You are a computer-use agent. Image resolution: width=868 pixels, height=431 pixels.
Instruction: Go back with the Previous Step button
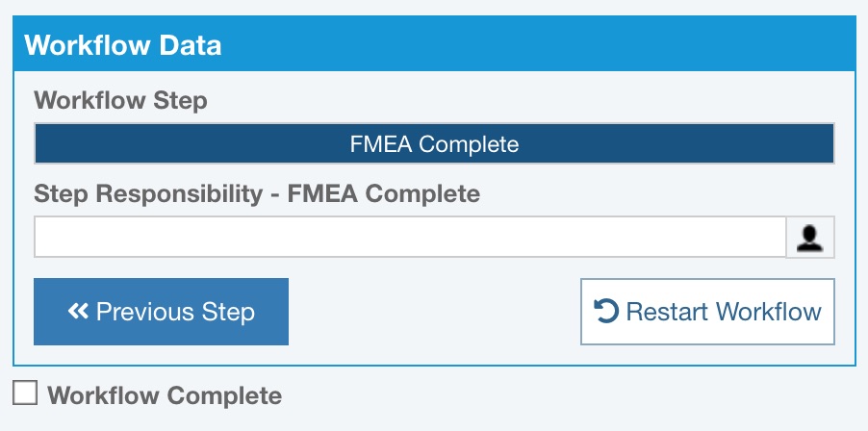pos(161,311)
